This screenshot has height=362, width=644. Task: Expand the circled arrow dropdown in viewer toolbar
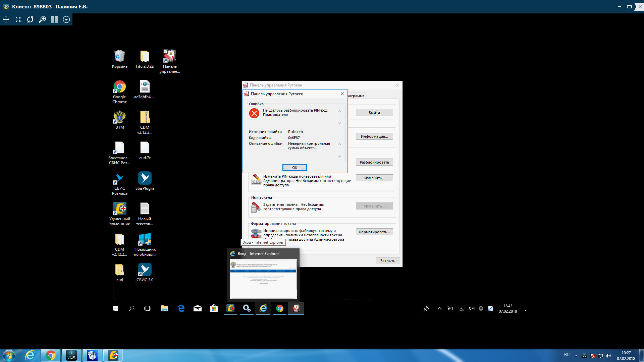pyautogui.click(x=66, y=19)
